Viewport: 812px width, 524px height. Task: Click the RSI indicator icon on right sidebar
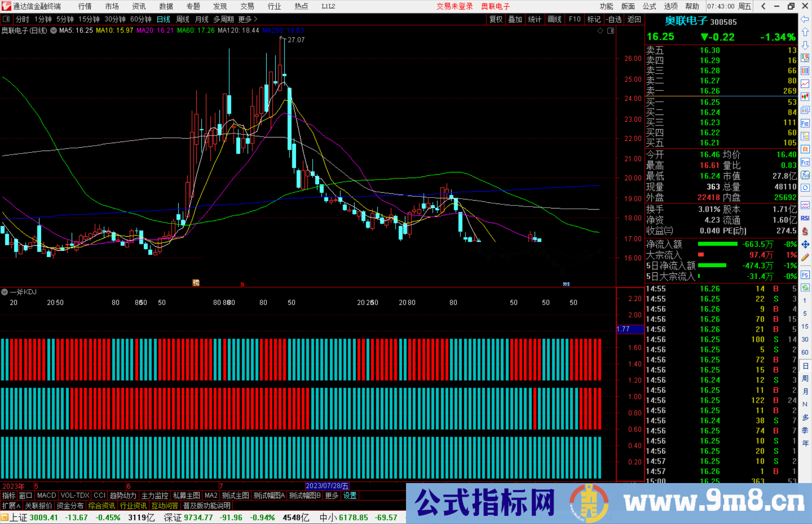[x=805, y=218]
